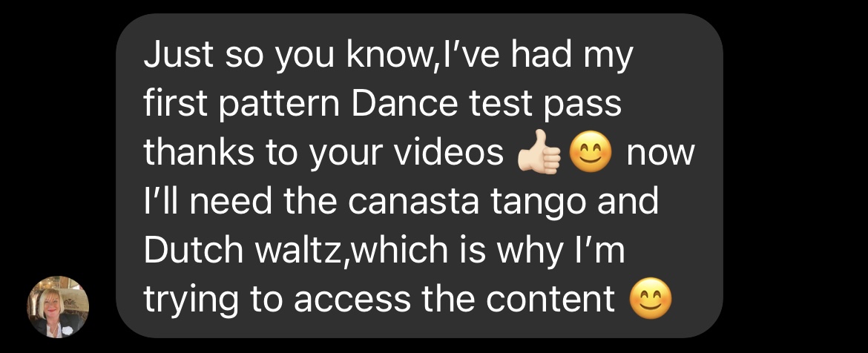This screenshot has width=868, height=353.
Task: Tap the thumbs-up emoji in the message
Action: tap(539, 154)
